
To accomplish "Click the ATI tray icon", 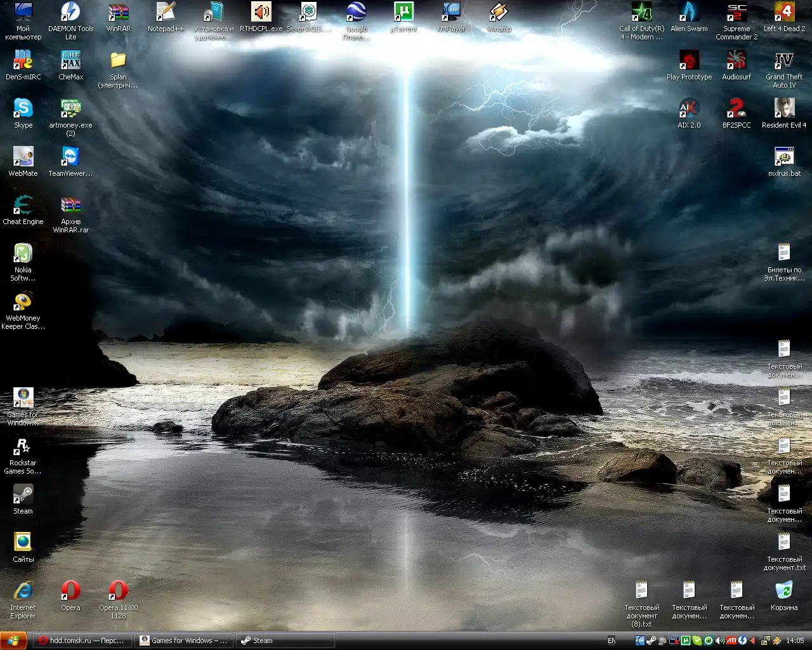I will click(731, 640).
